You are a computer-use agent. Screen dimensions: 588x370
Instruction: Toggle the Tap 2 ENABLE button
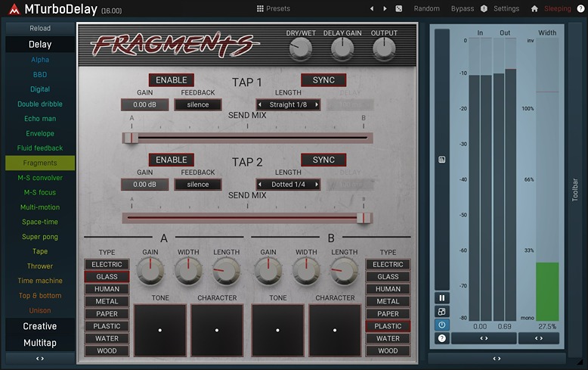pyautogui.click(x=172, y=160)
